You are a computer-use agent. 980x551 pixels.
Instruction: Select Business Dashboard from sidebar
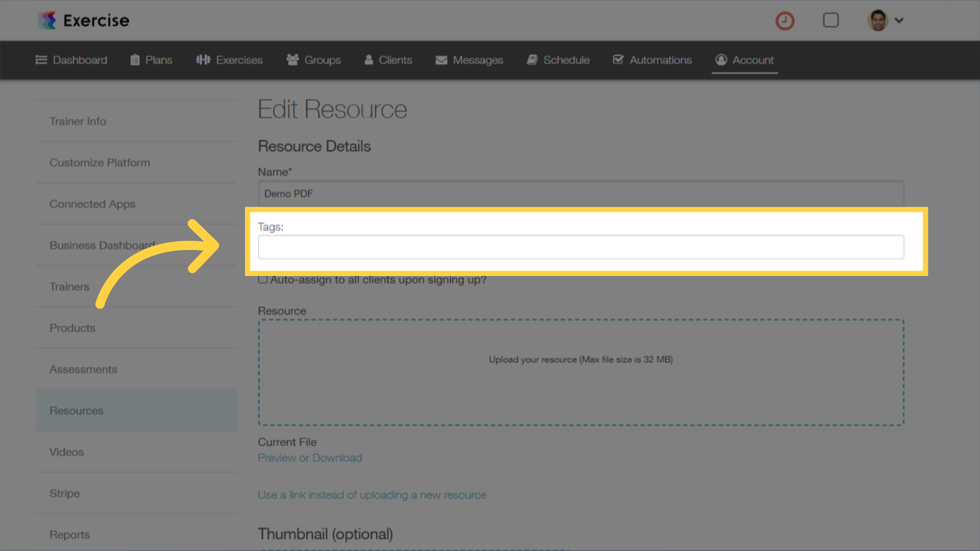tap(102, 245)
